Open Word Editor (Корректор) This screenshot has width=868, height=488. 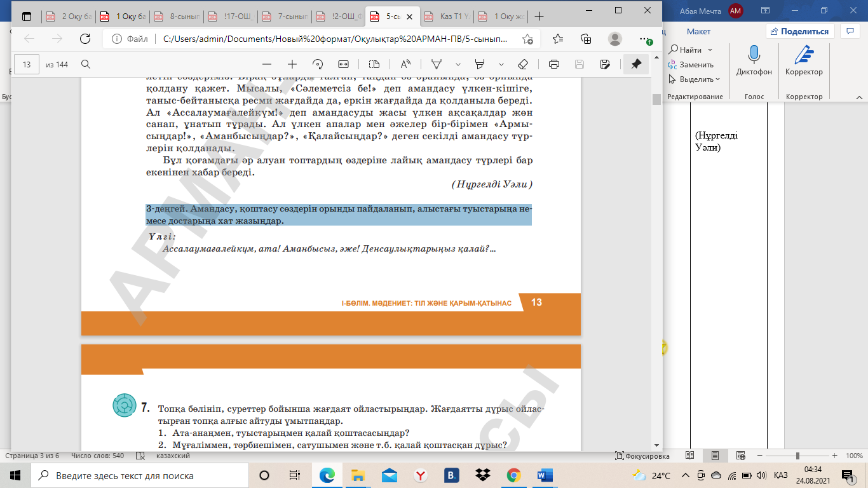click(x=804, y=62)
